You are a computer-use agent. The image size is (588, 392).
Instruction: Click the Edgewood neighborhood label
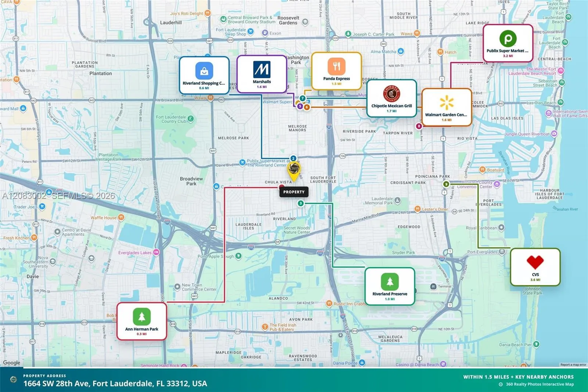409,227
